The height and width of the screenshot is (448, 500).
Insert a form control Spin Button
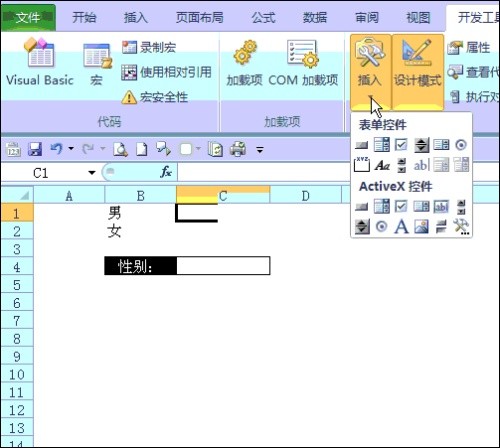pos(421,145)
